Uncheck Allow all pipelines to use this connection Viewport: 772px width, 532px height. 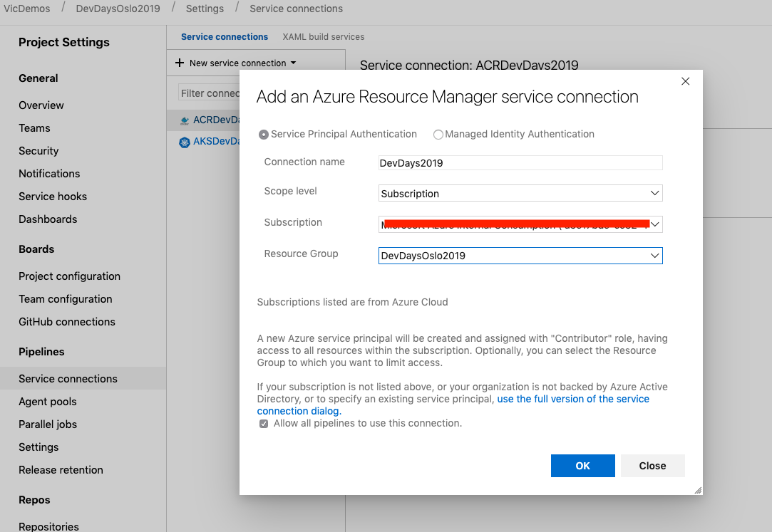click(x=263, y=423)
